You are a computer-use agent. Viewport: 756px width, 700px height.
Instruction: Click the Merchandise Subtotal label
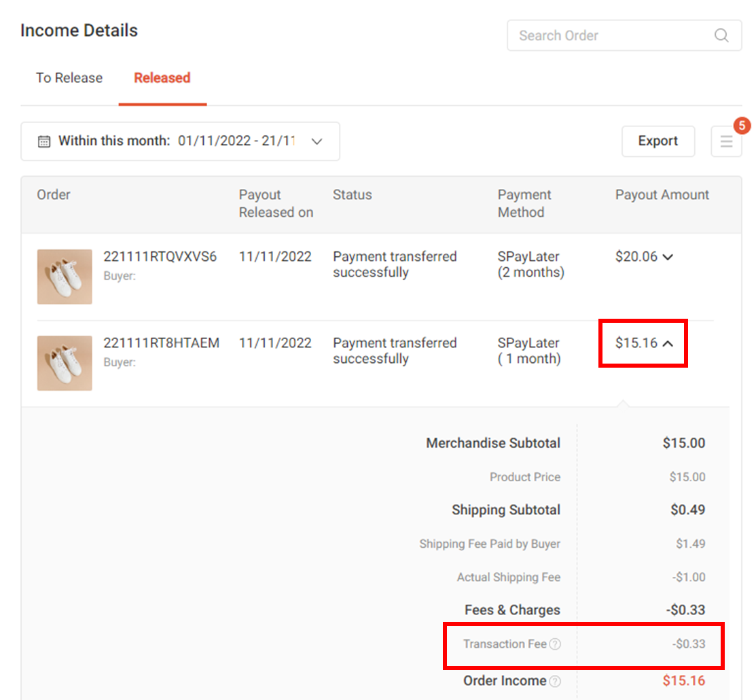pos(493,443)
